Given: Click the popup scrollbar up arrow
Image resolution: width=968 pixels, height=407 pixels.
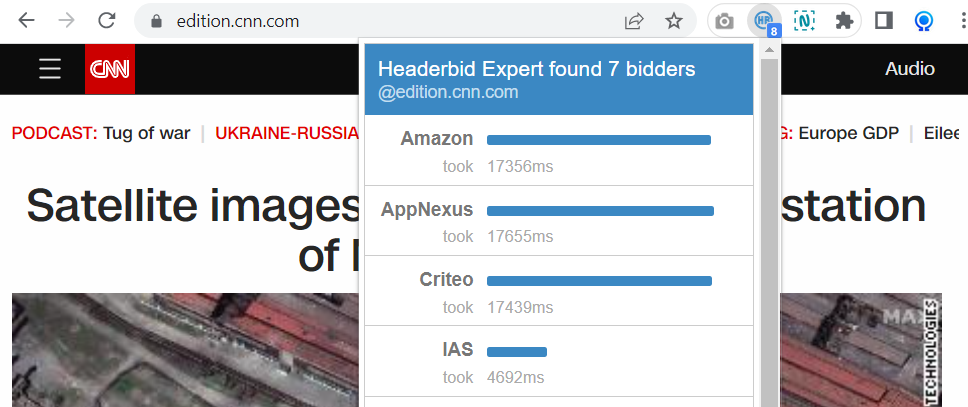Looking at the screenshot, I should 770,49.
